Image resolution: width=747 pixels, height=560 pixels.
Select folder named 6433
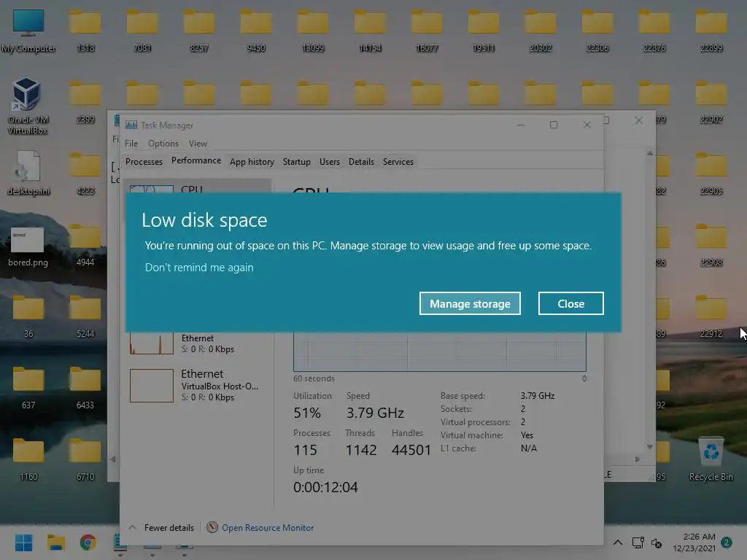(85, 388)
